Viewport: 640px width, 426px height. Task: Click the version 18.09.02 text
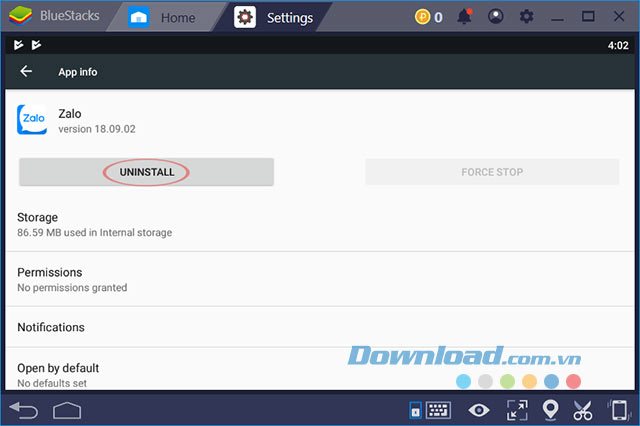click(97, 129)
